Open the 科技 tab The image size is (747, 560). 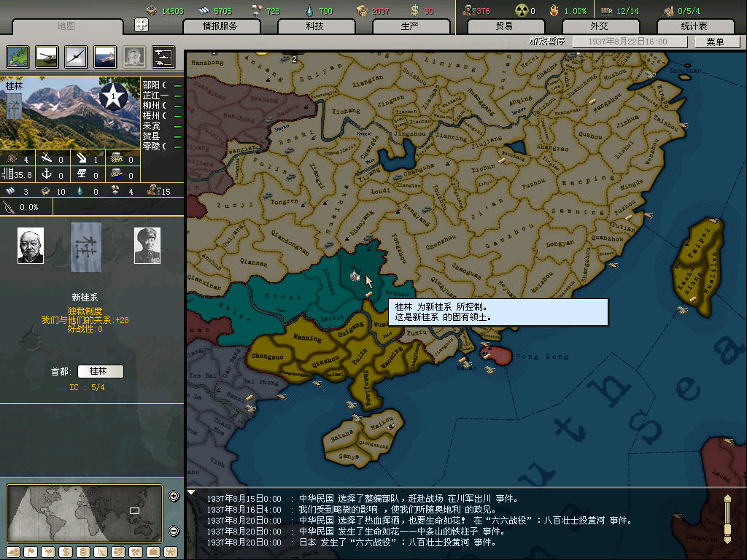click(x=315, y=26)
